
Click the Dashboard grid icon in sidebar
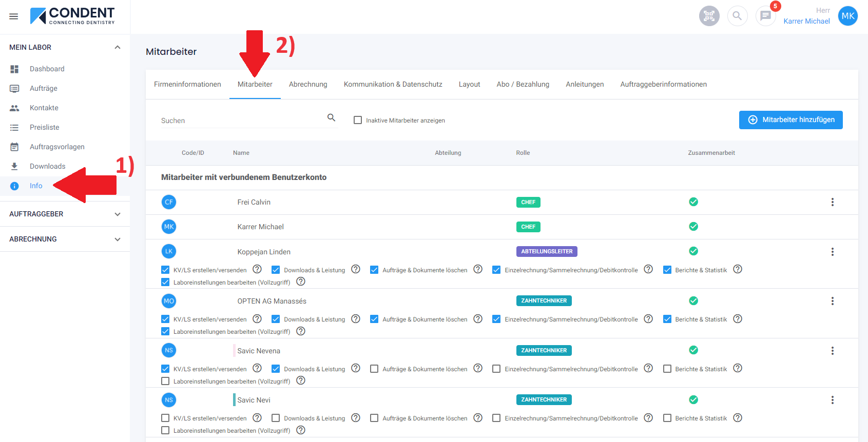point(14,69)
